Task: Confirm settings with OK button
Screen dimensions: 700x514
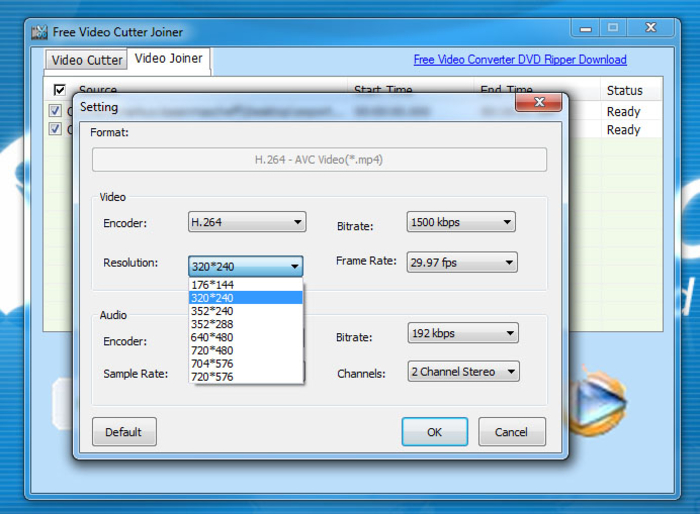Action: (434, 432)
